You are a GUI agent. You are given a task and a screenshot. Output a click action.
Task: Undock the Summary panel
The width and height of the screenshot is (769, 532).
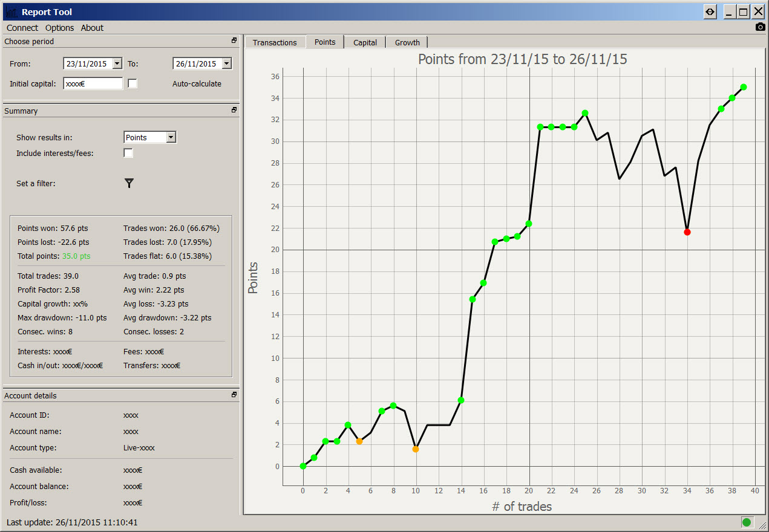pyautogui.click(x=234, y=110)
